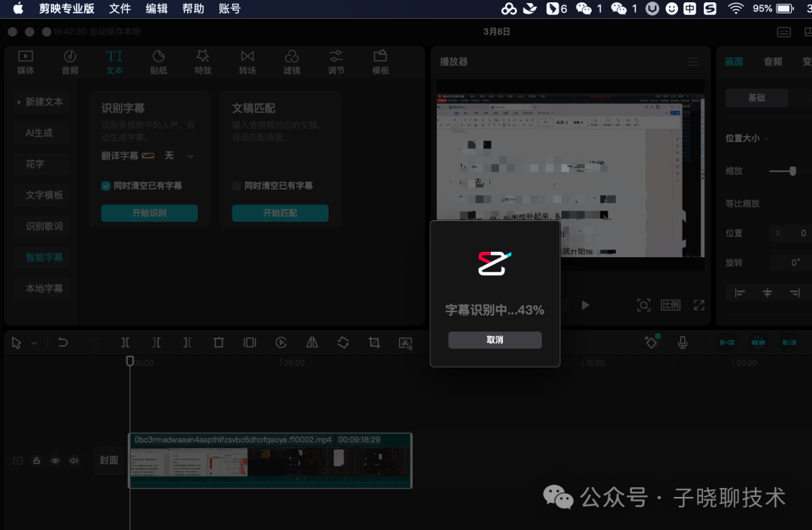Click the timeline playhead marker
The image size is (812, 530).
coord(130,361)
